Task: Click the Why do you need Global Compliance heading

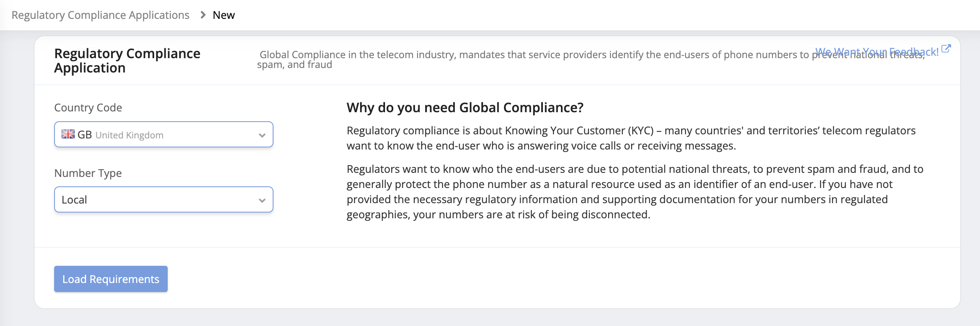Action: (465, 108)
